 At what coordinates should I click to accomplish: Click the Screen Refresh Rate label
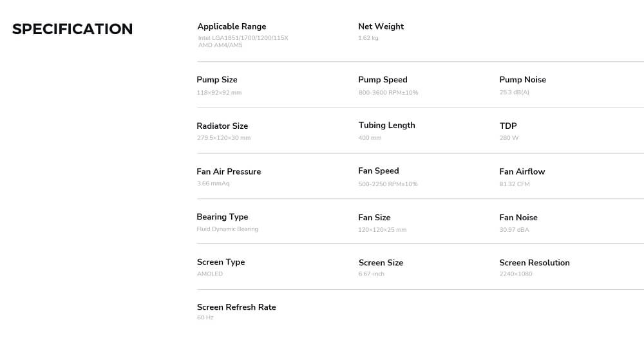click(x=236, y=307)
